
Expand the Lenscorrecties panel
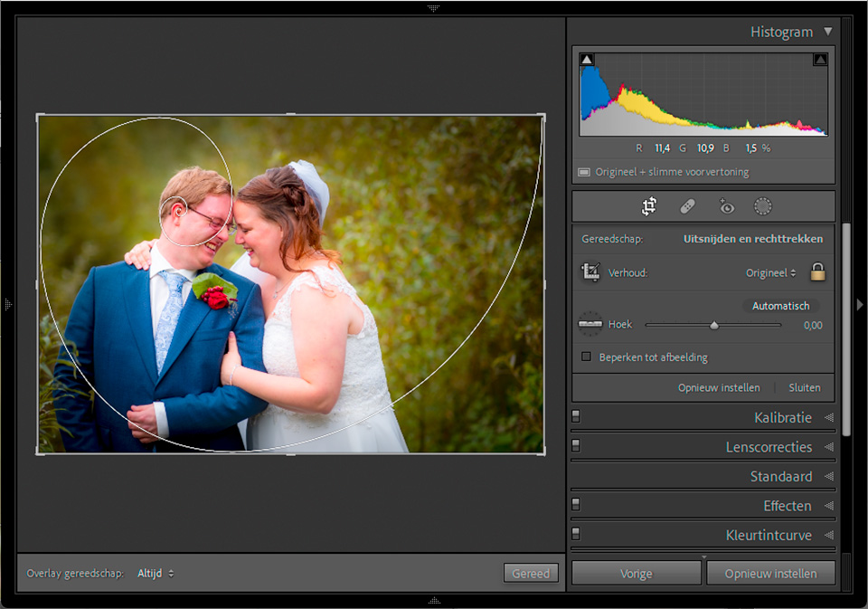[x=829, y=447]
